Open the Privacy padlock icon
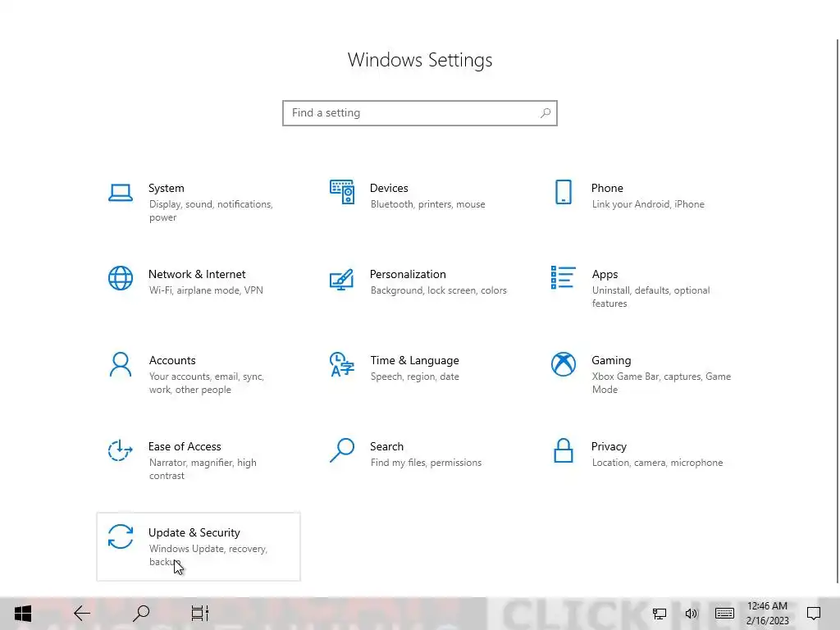The image size is (840, 630). tap(563, 450)
